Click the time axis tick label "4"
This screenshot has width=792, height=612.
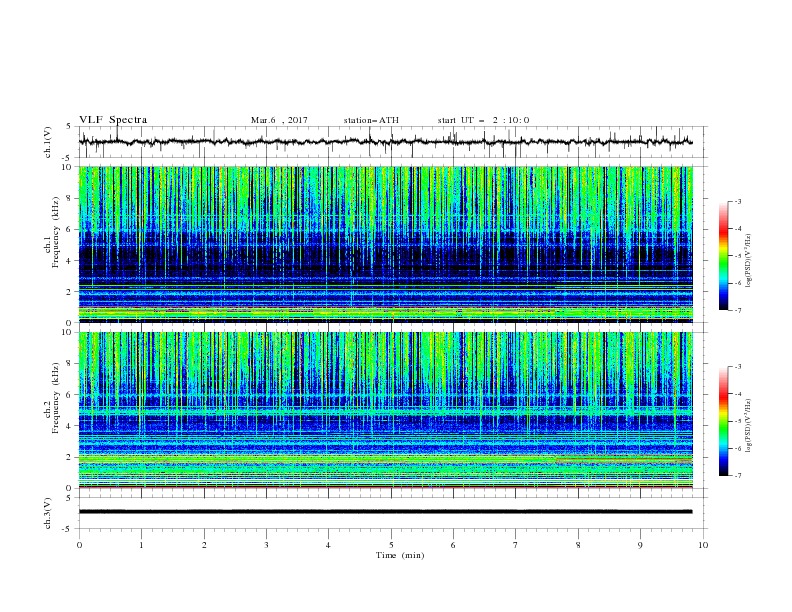click(328, 545)
